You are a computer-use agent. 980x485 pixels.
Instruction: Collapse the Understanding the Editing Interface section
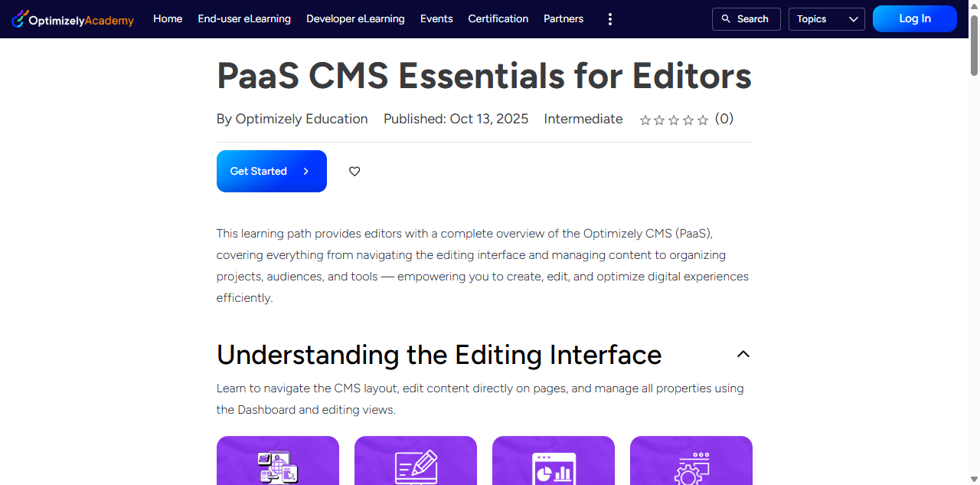coord(743,354)
